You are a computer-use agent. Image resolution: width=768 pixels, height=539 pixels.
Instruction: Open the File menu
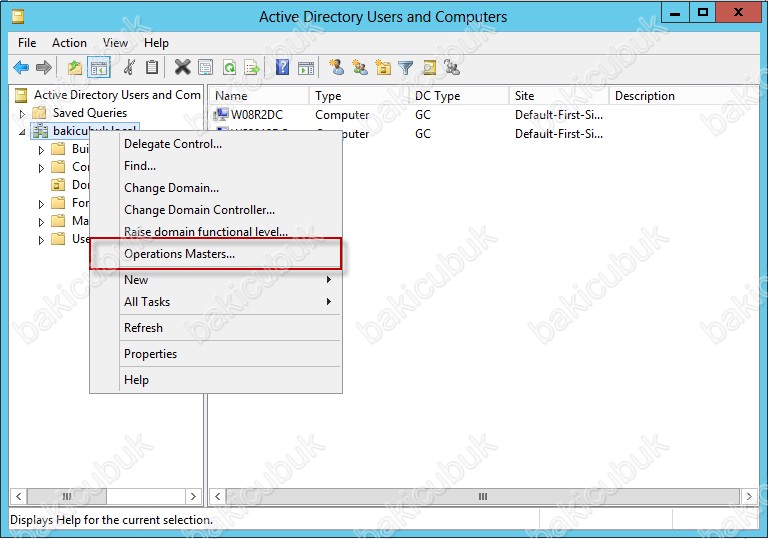point(27,43)
